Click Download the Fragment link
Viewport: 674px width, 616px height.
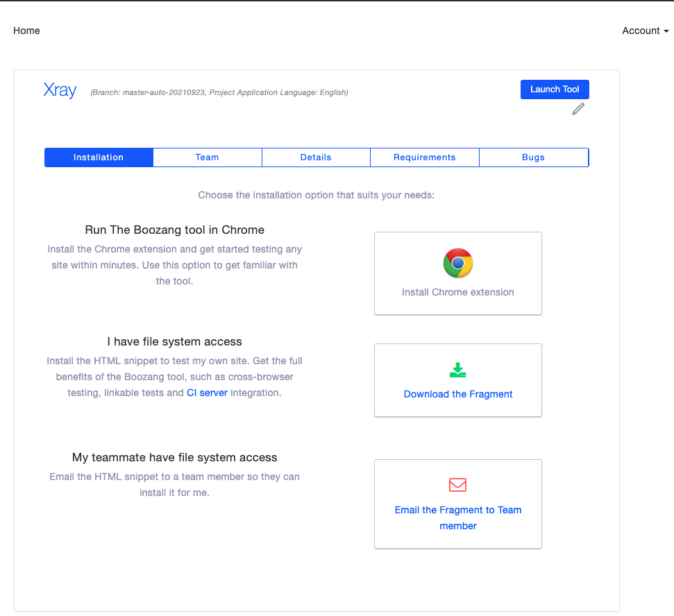click(458, 394)
